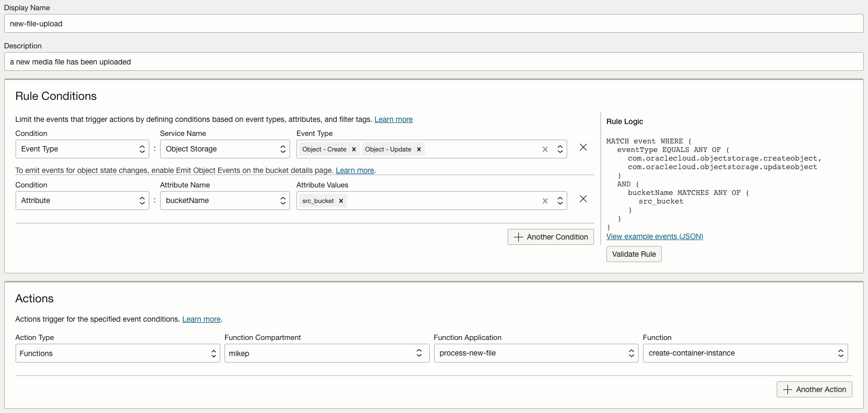Viewport: 868px width, 413px height.
Task: Click the Another Condition button
Action: [x=551, y=237]
